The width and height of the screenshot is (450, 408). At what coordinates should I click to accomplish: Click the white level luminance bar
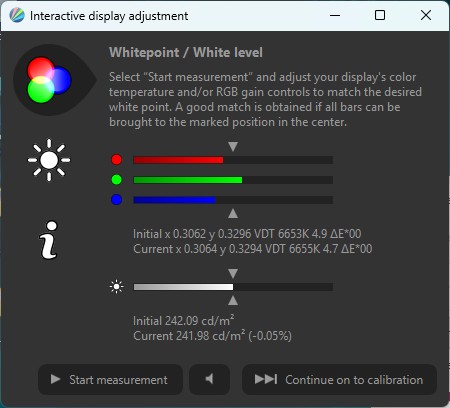[x=233, y=287]
